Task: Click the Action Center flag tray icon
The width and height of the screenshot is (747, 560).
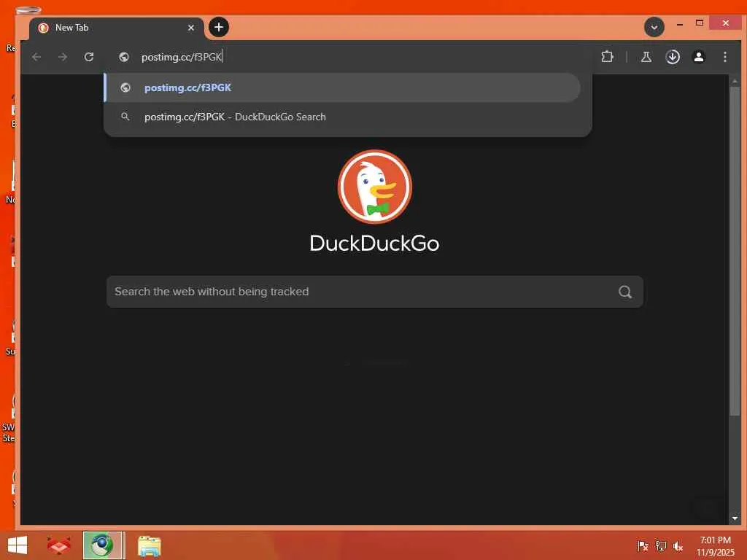Action: (x=643, y=545)
